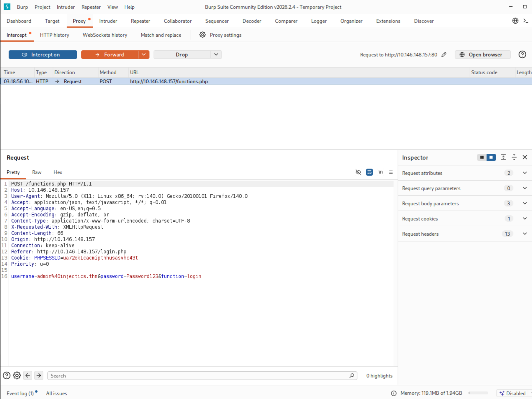Image resolution: width=532 pixels, height=399 pixels.
Task: Open Intercept help question mark icon
Action: 522,55
